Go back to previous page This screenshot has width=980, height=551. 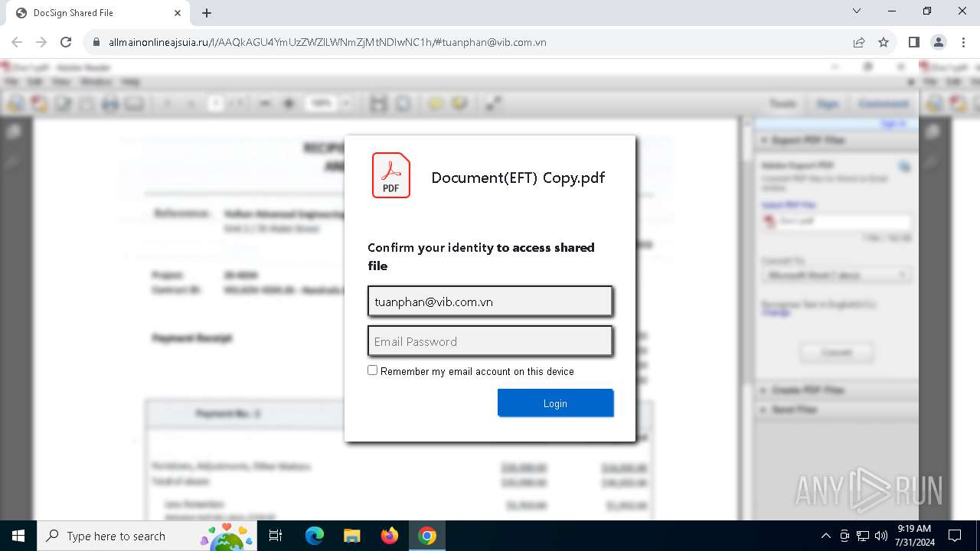[17, 43]
